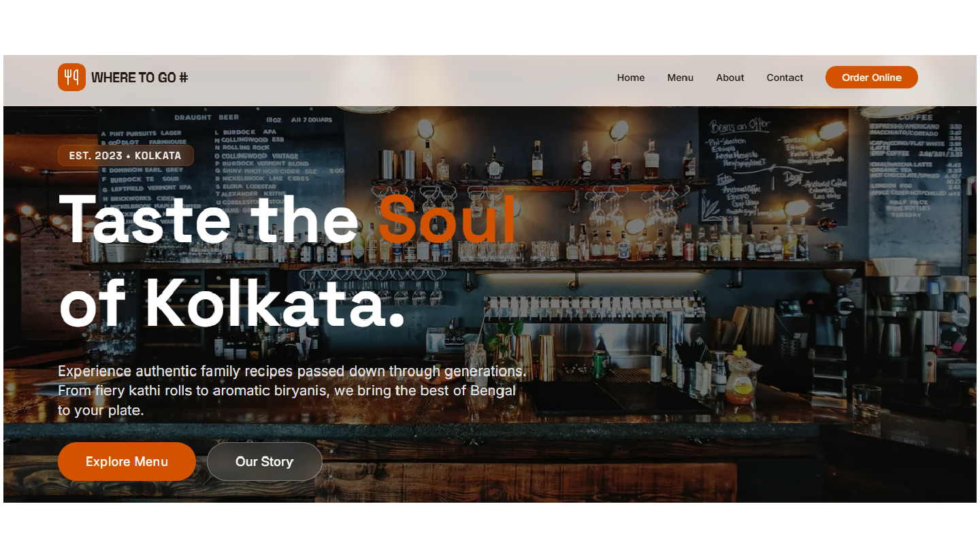Click the white Taste the headline text
The image size is (980, 551).
(x=210, y=218)
